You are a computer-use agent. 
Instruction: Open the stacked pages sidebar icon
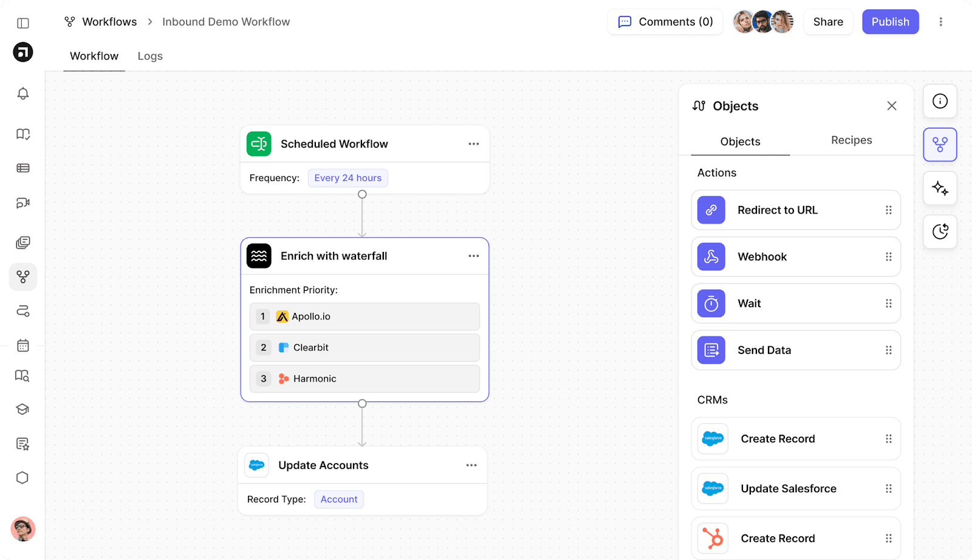click(23, 243)
